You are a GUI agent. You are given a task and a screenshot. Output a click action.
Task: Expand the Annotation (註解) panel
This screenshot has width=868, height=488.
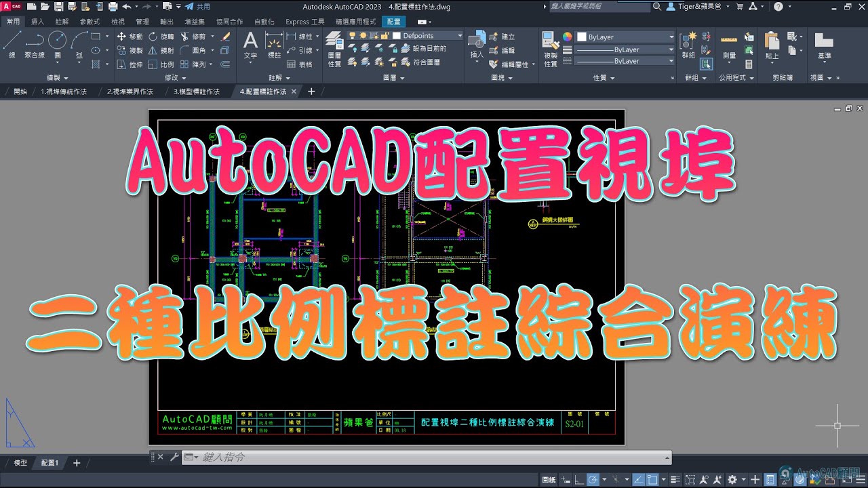pyautogui.click(x=279, y=78)
